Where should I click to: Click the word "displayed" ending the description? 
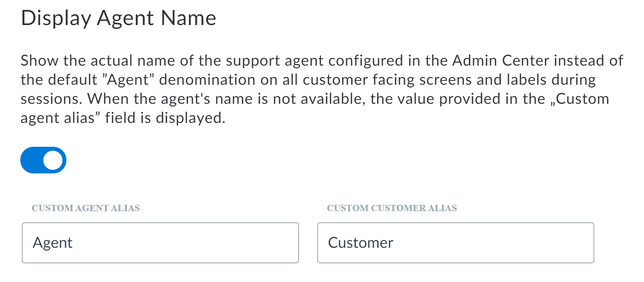(189, 118)
